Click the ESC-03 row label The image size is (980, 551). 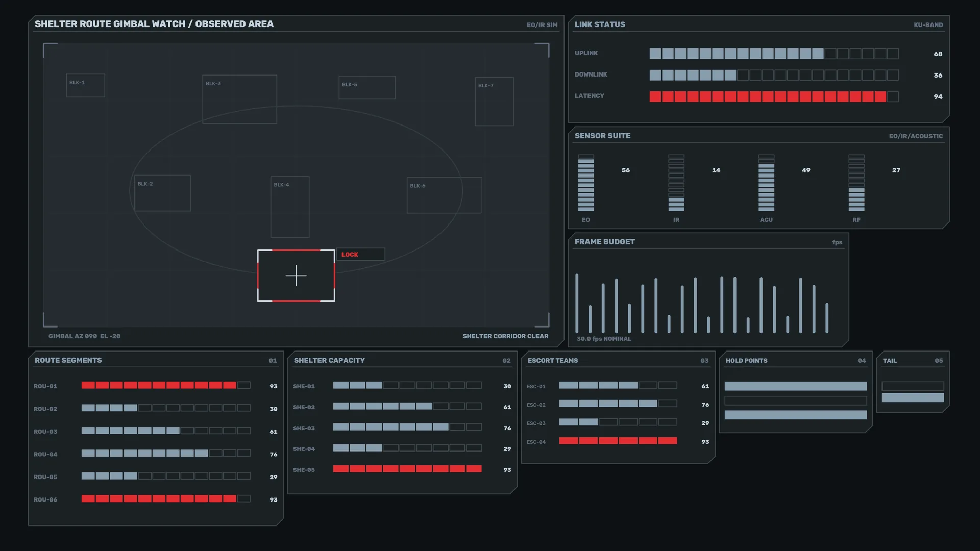(536, 423)
